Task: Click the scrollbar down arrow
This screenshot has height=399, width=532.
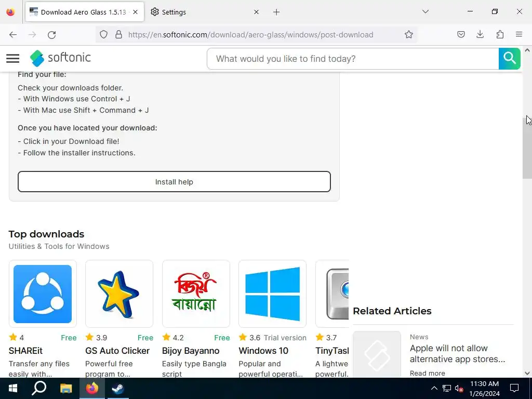Action: tap(527, 373)
